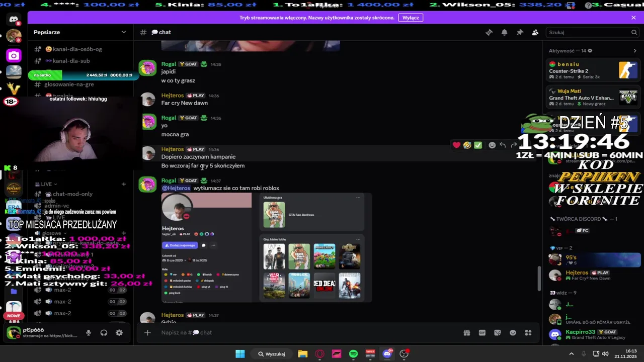Open the głosowanie-na-gre channel
Screen dimensions: 644x362
pyautogui.click(x=69, y=84)
